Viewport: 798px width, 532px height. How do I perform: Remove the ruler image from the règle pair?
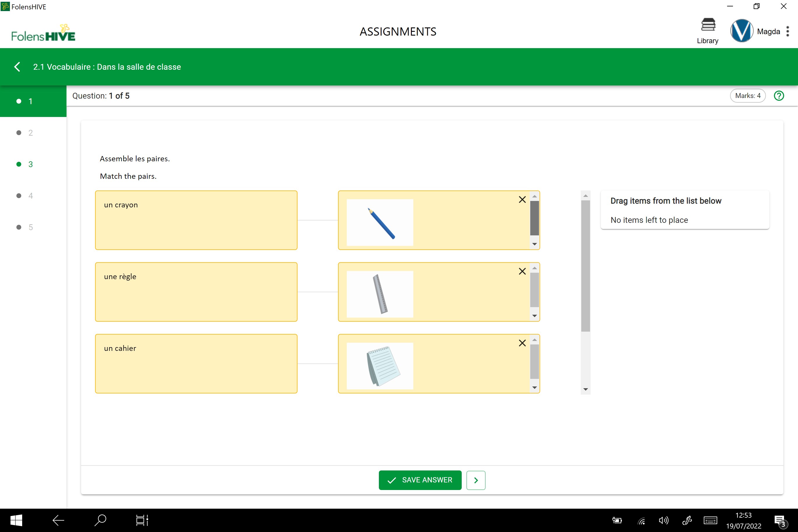(522, 272)
